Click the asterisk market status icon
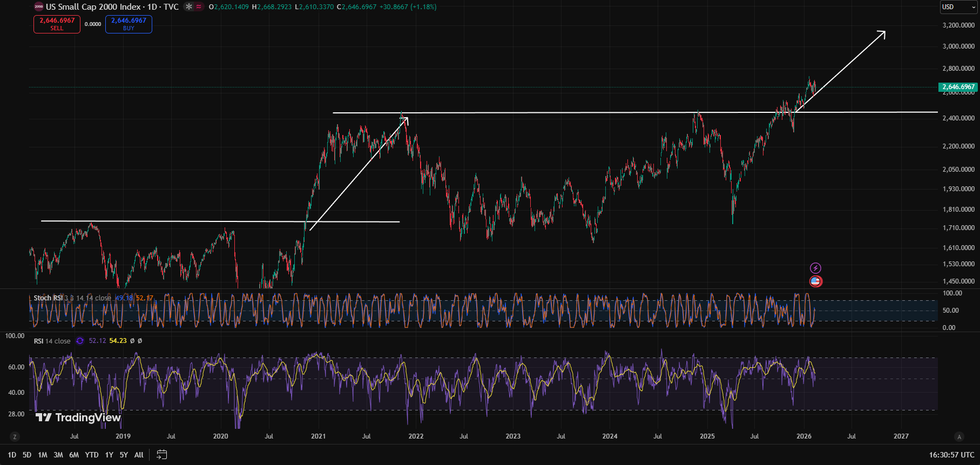The image size is (980, 465). pyautogui.click(x=188, y=7)
